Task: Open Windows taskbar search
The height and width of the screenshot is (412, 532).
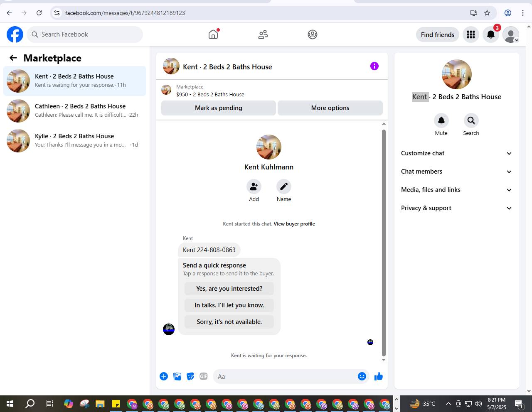Action: (30, 404)
